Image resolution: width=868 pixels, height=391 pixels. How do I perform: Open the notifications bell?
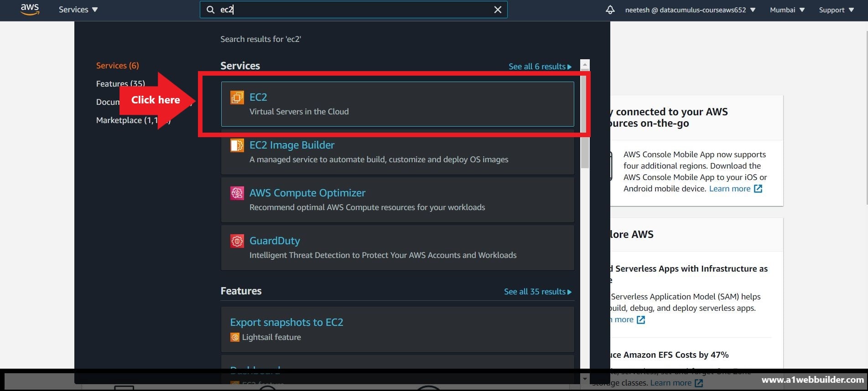[610, 10]
